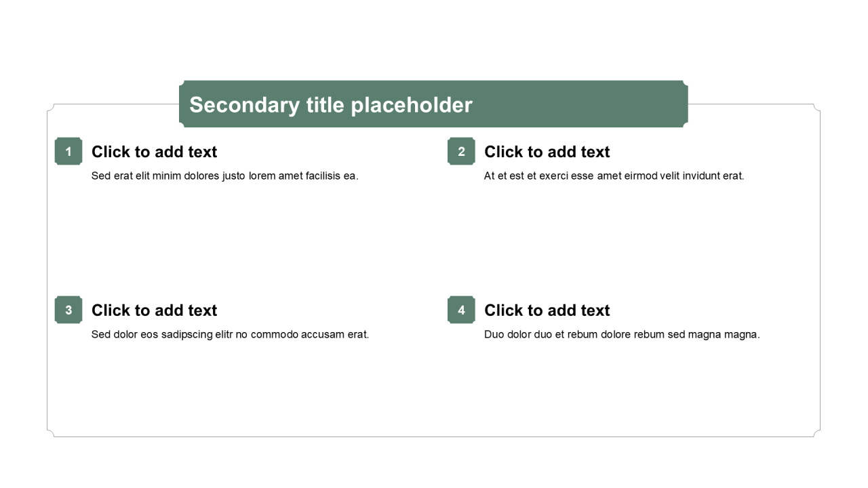Click the 'Sed erat elit minim' body text

tap(224, 176)
